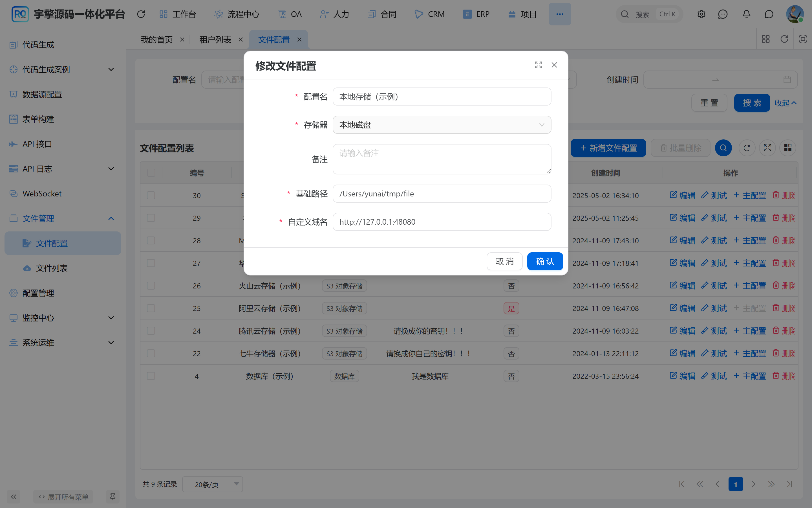The image size is (812, 508).
Task: Open the 存储器 dropdown in dialog
Action: pos(442,125)
